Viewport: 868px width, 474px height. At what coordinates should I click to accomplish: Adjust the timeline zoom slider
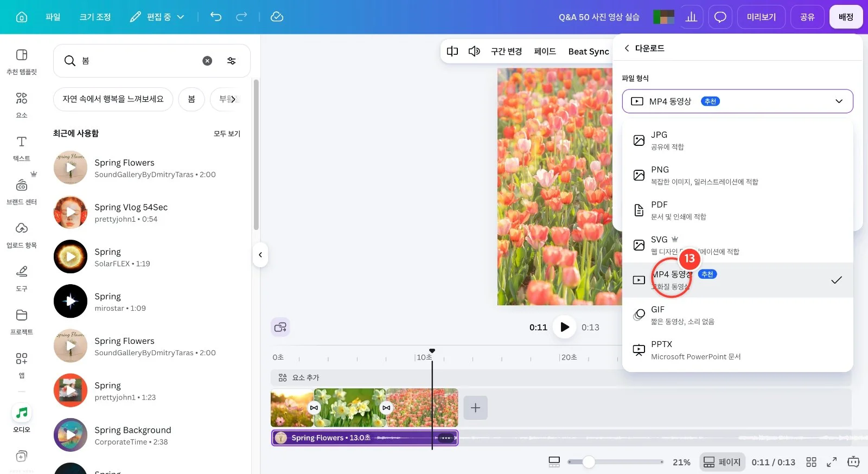[589, 462]
